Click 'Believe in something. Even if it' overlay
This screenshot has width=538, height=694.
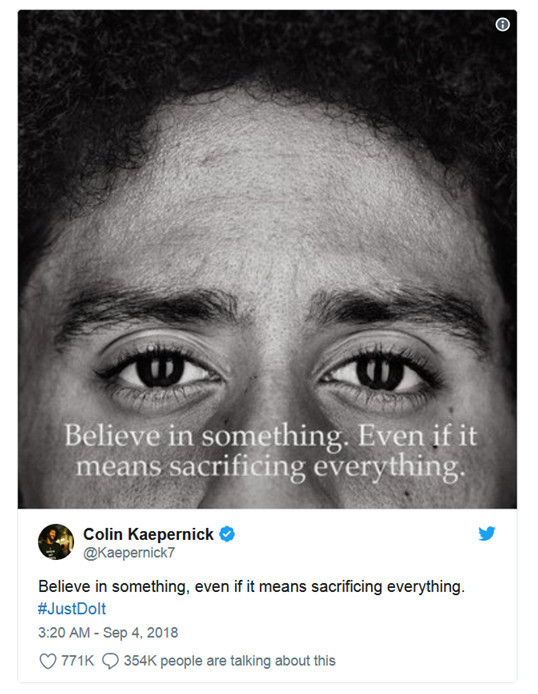[x=271, y=436]
